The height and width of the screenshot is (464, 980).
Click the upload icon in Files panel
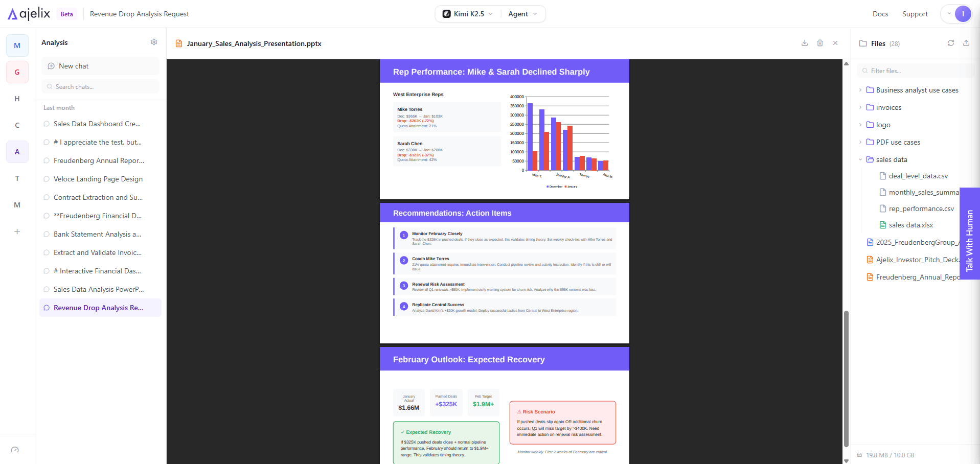pos(966,43)
